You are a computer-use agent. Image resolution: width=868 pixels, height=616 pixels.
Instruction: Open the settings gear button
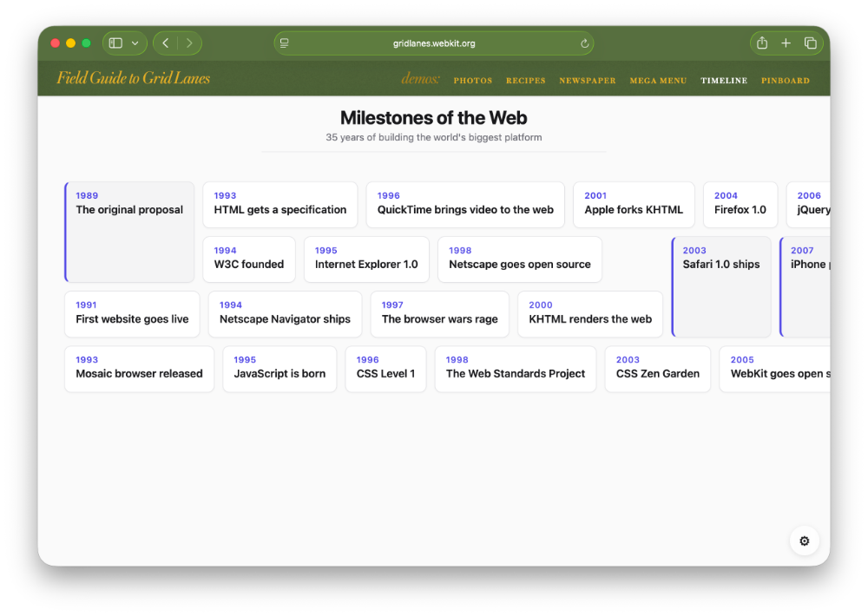[x=805, y=541]
